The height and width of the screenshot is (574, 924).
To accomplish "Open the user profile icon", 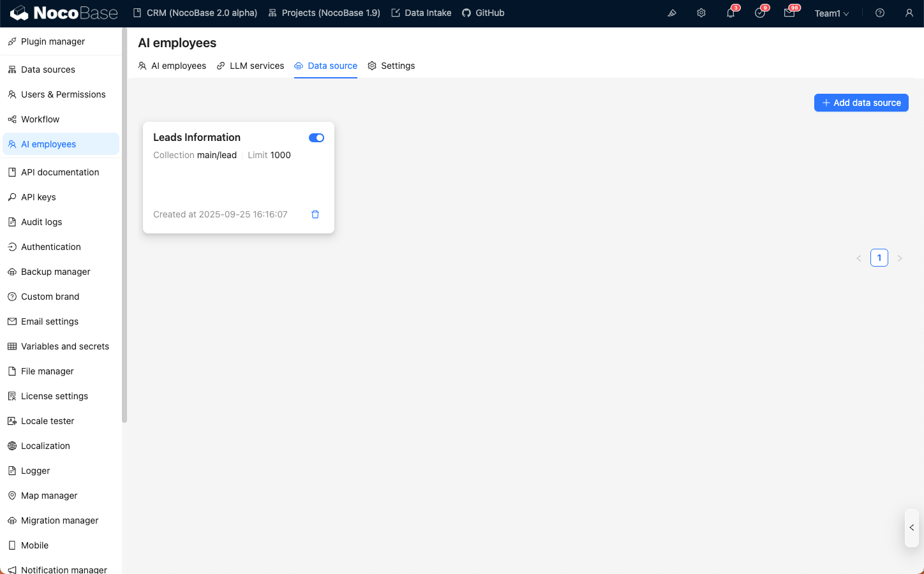I will click(909, 13).
